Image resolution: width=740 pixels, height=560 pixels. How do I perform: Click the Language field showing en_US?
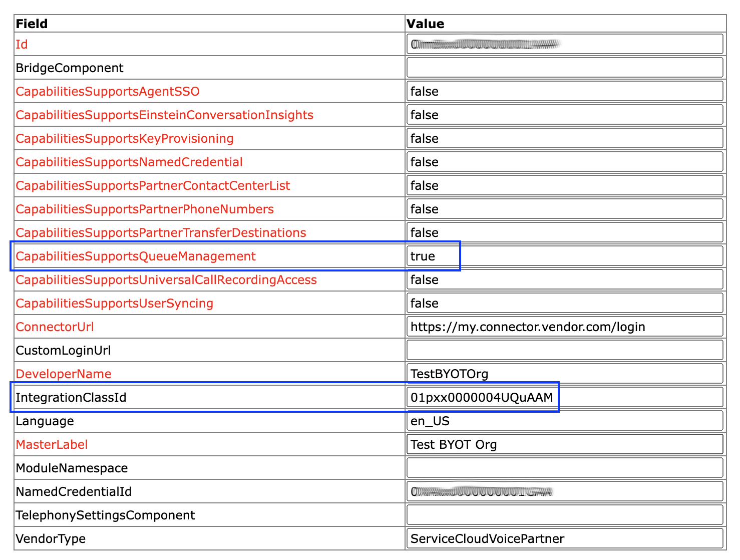(x=564, y=421)
